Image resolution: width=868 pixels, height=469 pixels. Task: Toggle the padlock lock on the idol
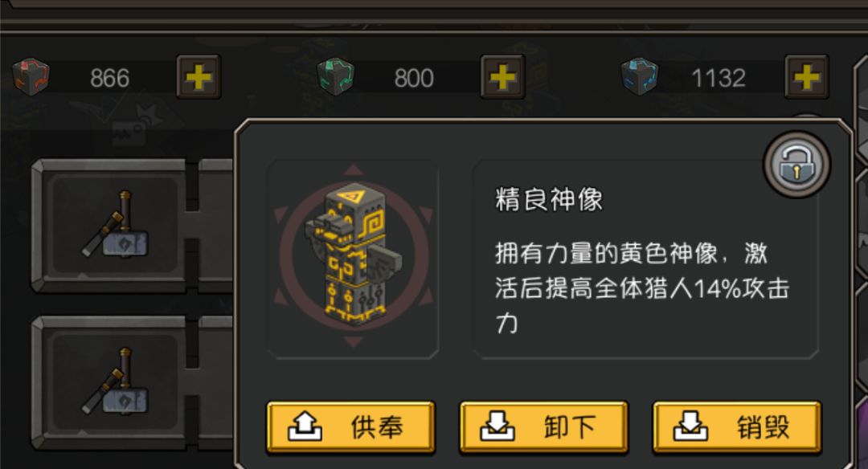[x=796, y=165]
